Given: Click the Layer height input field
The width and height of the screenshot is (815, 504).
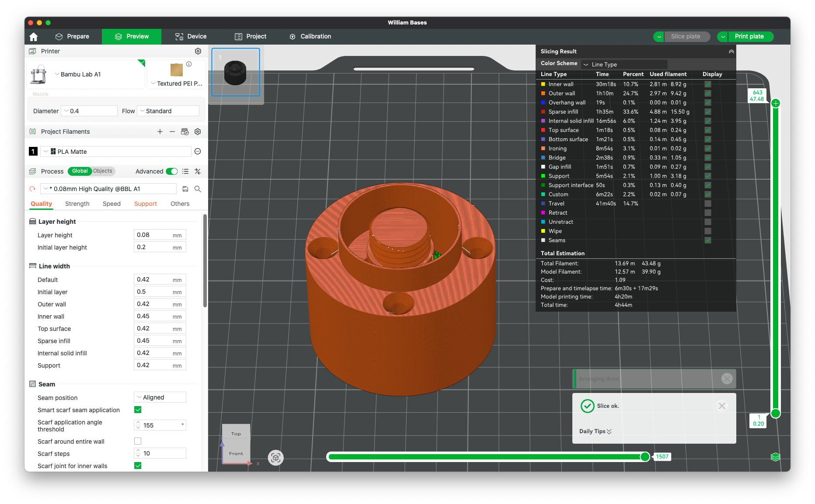Looking at the screenshot, I should [160, 235].
